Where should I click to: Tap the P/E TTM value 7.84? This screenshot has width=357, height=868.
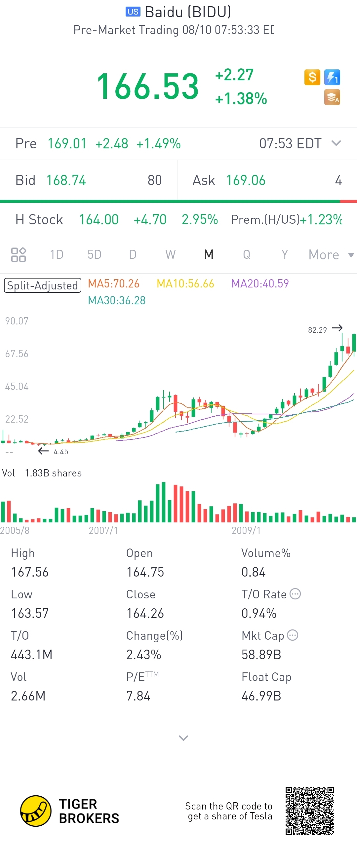[138, 696]
